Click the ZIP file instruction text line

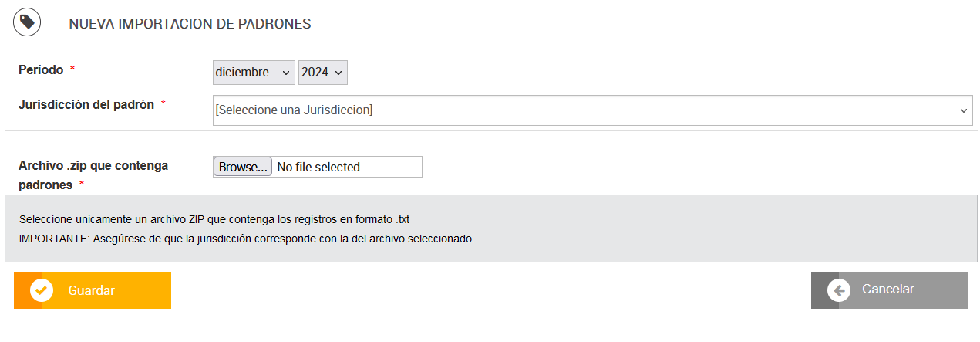pyautogui.click(x=214, y=219)
